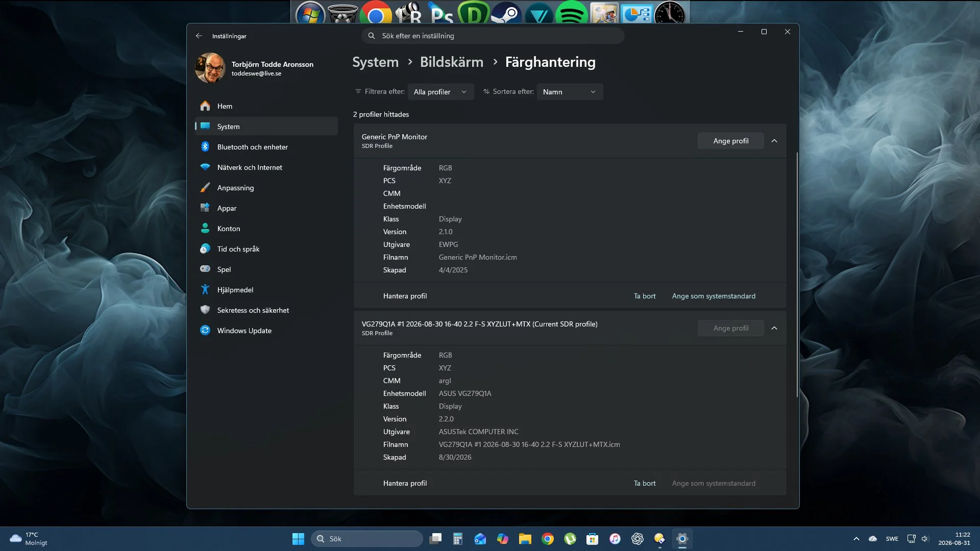Open the Namn sort dropdown
Viewport: 980px width, 551px height.
570,92
